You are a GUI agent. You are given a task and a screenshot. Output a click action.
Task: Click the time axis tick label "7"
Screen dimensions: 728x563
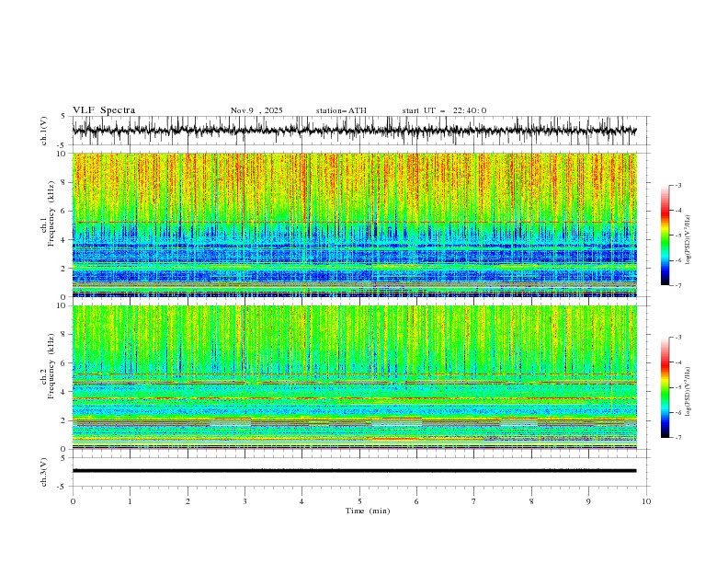474,501
